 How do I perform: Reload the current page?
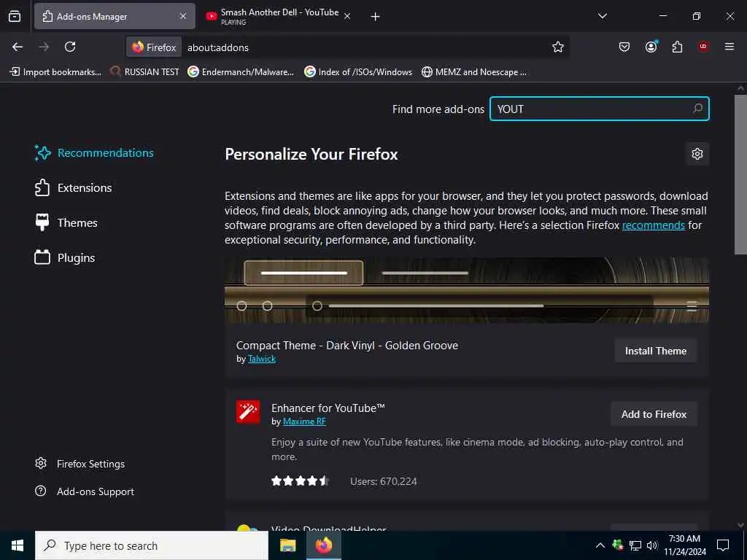(x=70, y=47)
